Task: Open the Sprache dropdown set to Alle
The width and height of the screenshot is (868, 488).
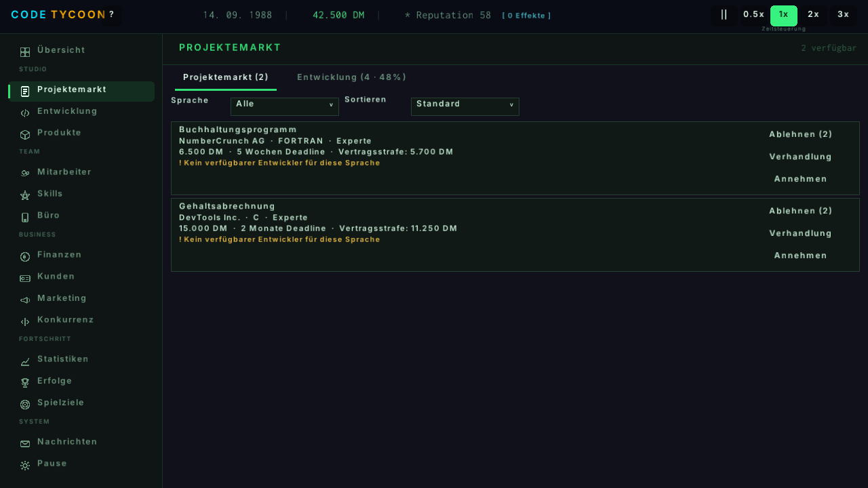Action: [x=285, y=106]
